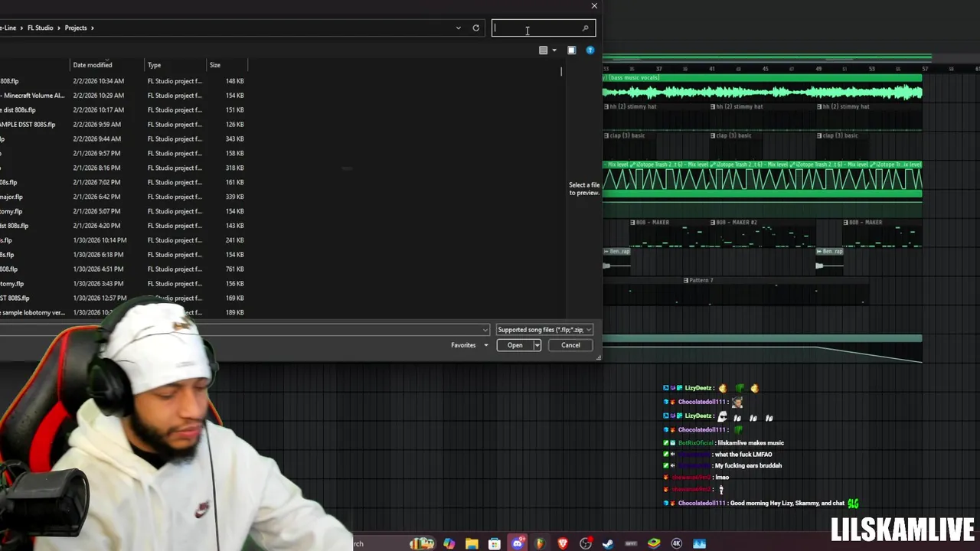
Task: Open the Supported song files type dropdown
Action: coord(544,330)
